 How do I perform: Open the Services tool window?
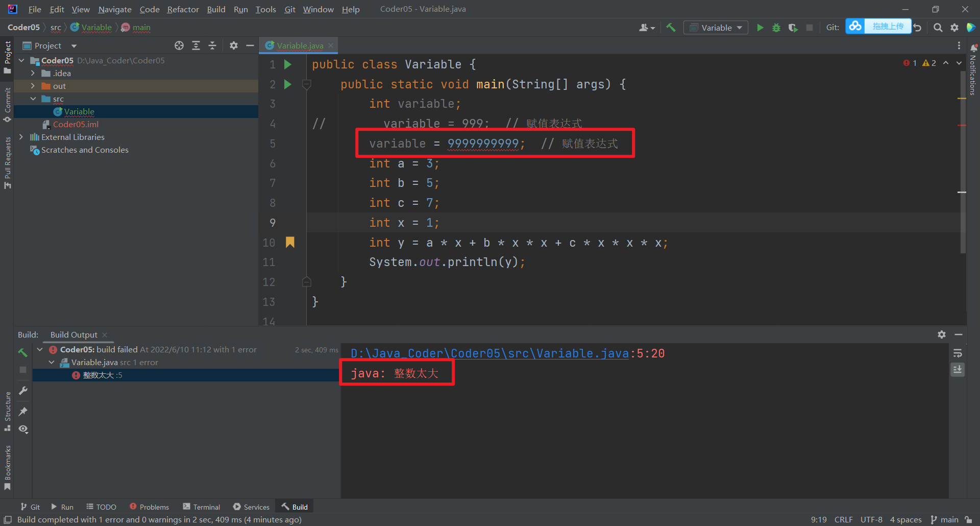(x=251, y=507)
